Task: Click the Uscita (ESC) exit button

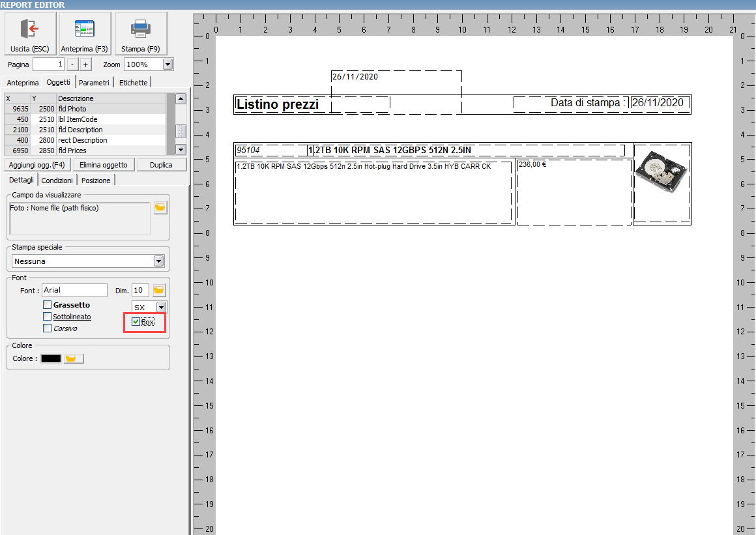Action: point(30,34)
